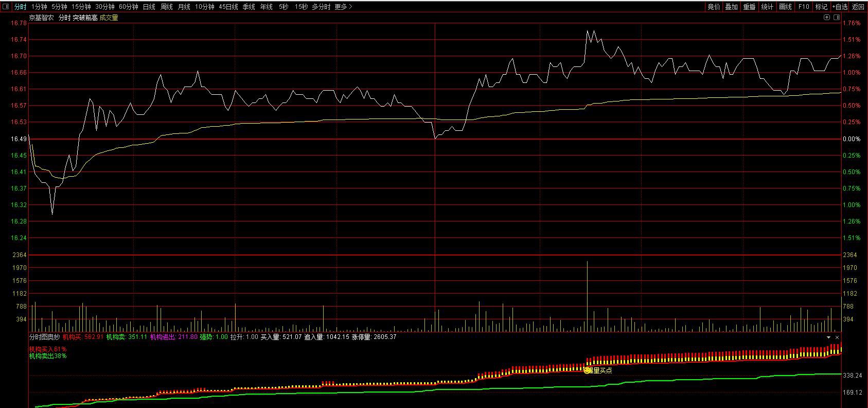Open the F10 company info button

[x=804, y=7]
